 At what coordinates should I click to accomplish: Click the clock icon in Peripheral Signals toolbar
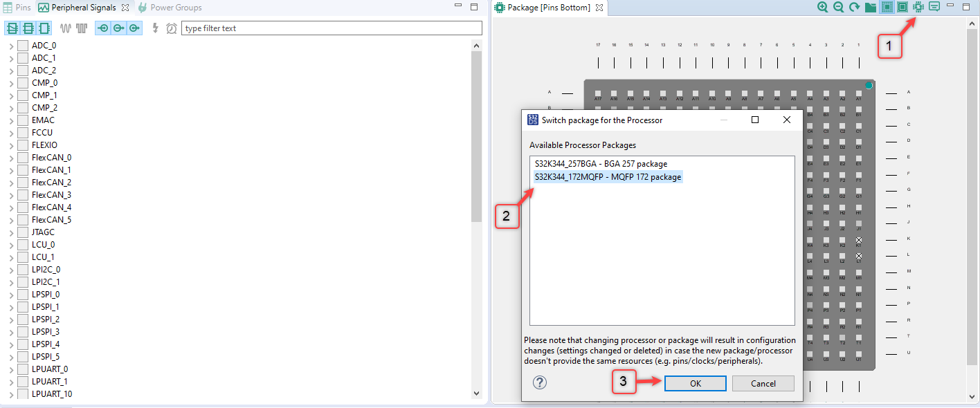click(171, 28)
